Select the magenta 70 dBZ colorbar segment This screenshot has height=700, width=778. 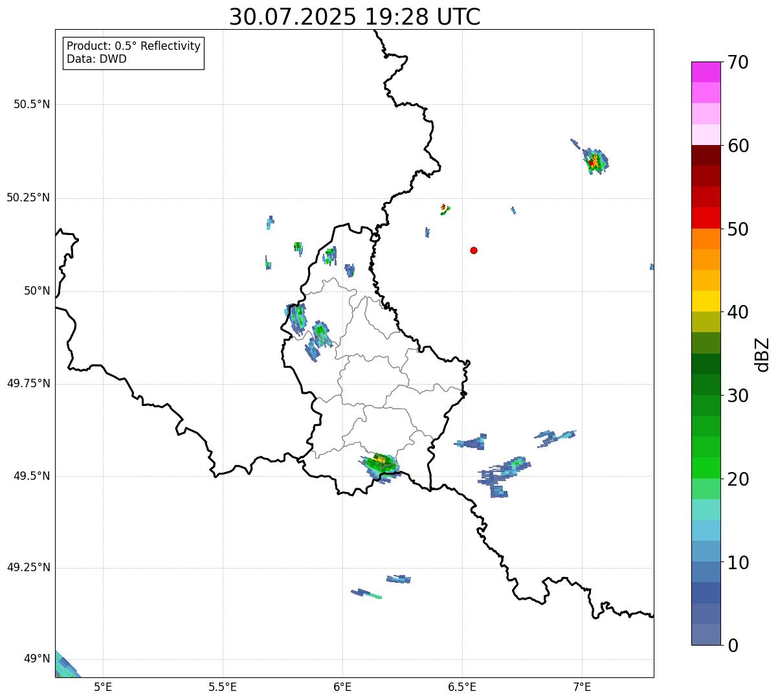[706, 72]
